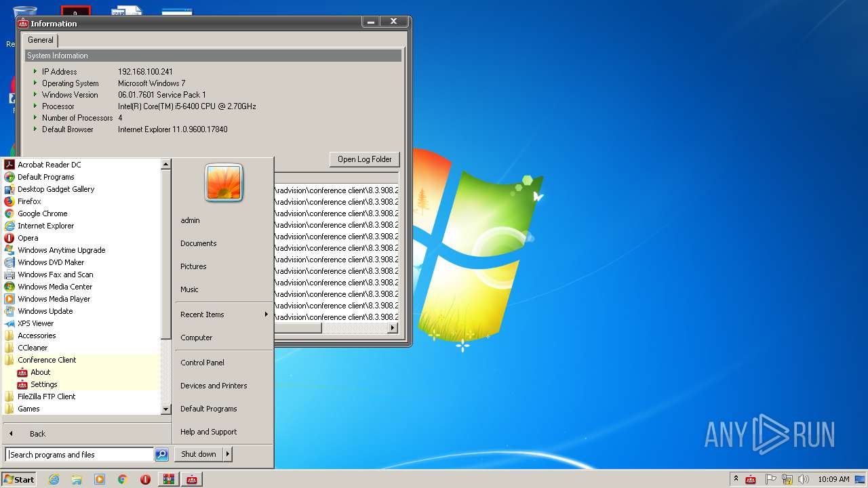Open Pictures from Start menu

click(193, 266)
